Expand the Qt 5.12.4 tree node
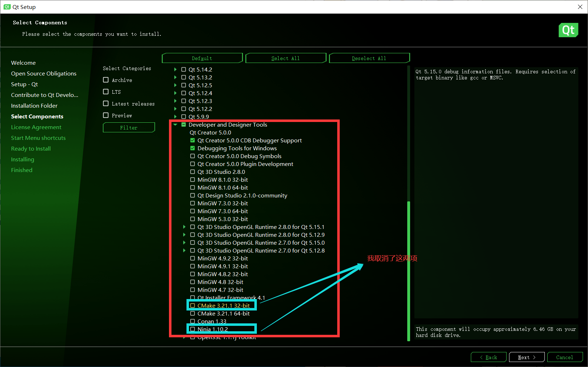Image resolution: width=588 pixels, height=367 pixels. pyautogui.click(x=175, y=93)
